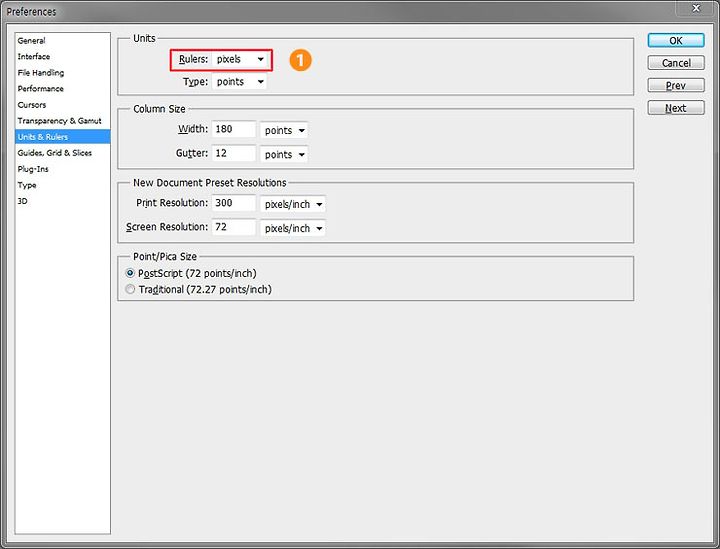Open the 3D preferences category

point(62,201)
